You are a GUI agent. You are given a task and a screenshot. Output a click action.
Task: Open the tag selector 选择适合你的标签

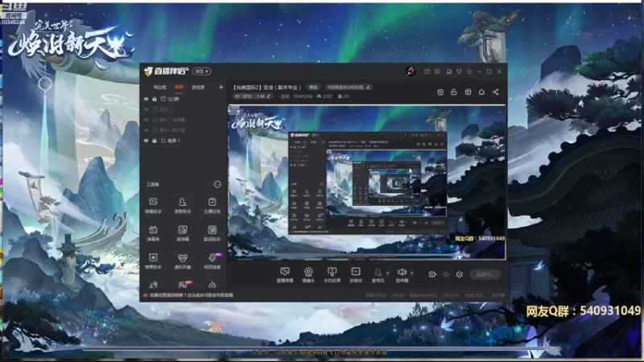point(349,87)
